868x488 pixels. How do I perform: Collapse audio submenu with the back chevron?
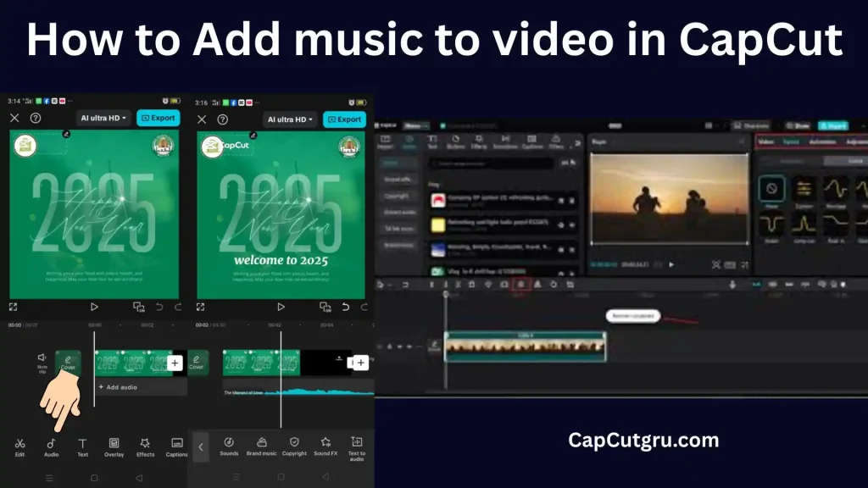(x=200, y=447)
